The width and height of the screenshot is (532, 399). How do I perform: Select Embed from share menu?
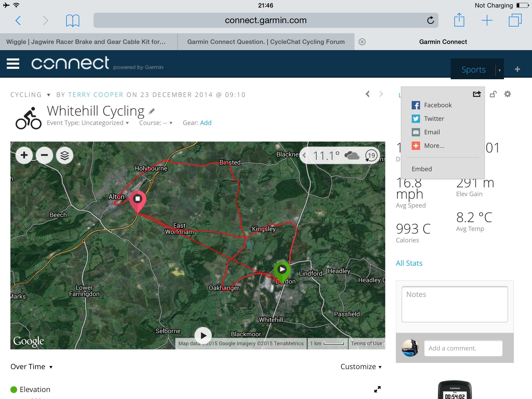point(422,169)
